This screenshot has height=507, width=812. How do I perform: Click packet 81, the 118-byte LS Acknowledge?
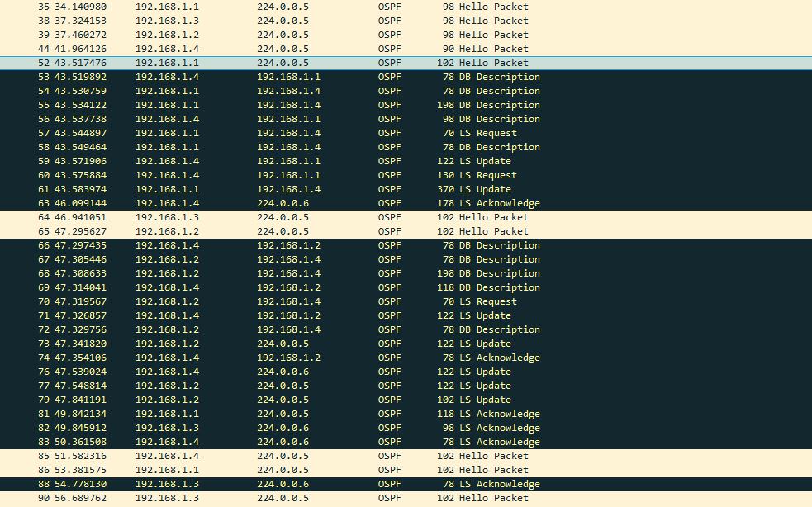coord(248,413)
